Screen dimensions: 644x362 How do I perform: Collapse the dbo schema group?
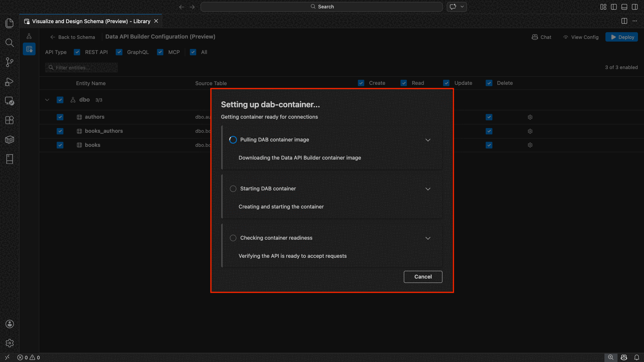(x=47, y=100)
